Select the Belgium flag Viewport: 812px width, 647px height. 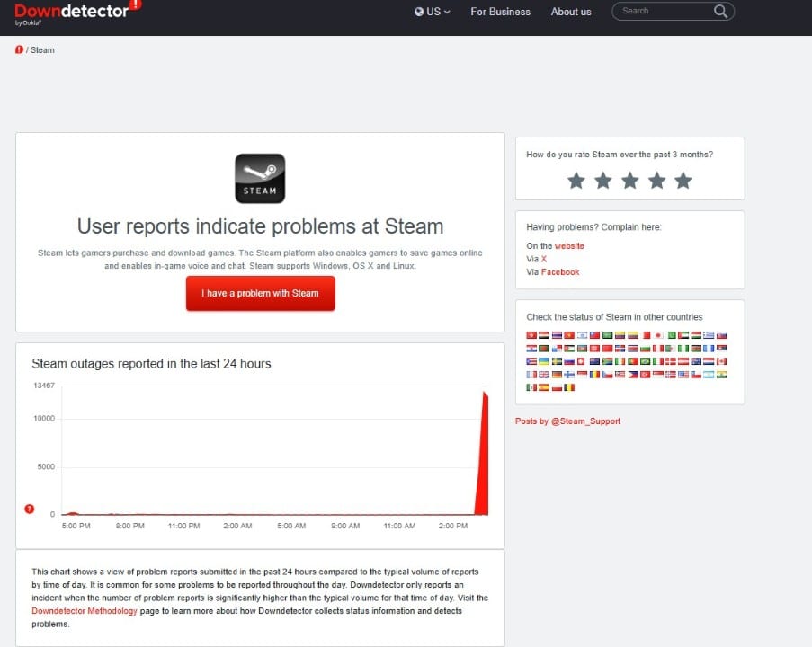click(x=569, y=387)
